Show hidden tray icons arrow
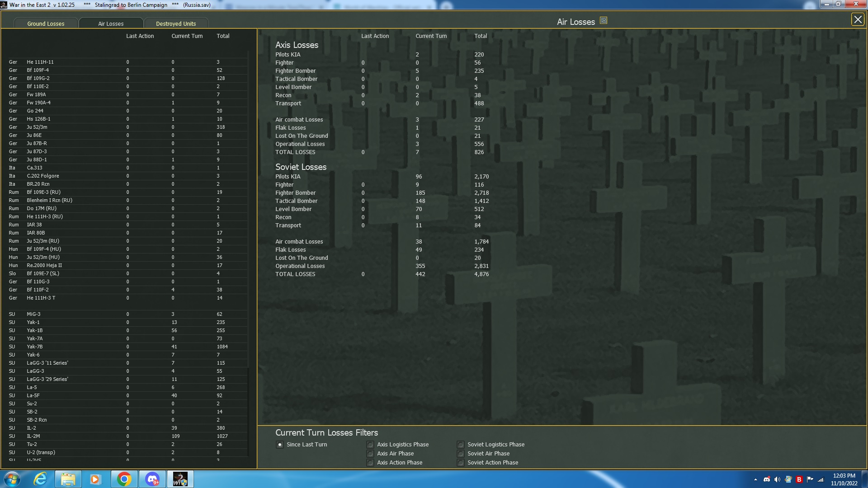868x488 pixels. click(755, 479)
